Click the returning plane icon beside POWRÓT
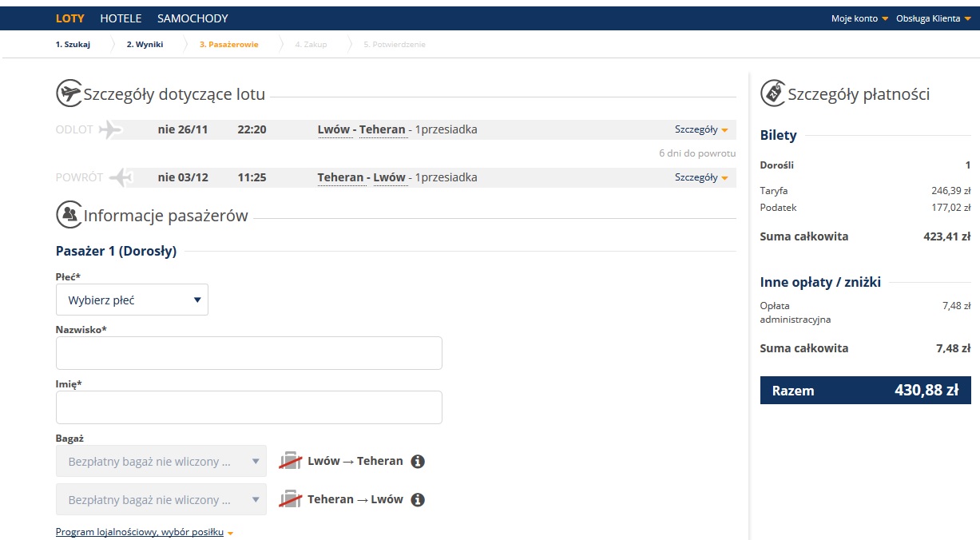 (120, 177)
